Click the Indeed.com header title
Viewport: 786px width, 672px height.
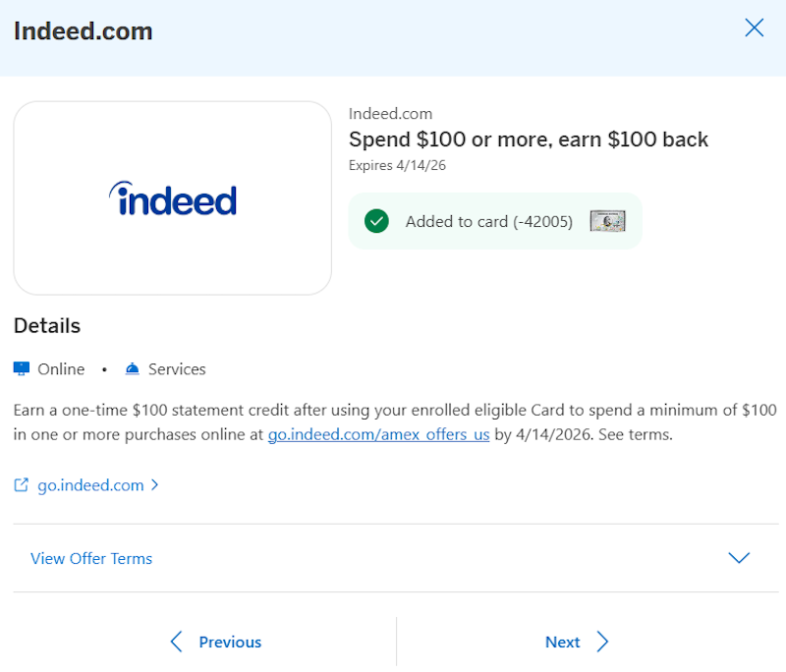click(83, 30)
